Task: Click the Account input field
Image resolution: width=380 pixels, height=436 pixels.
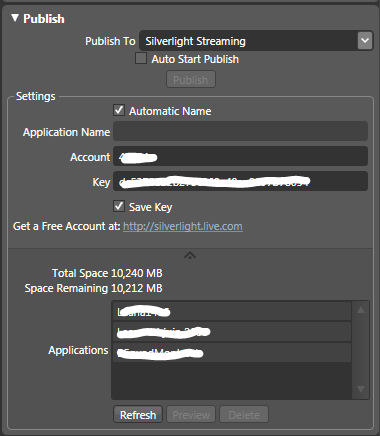Action: pos(240,156)
